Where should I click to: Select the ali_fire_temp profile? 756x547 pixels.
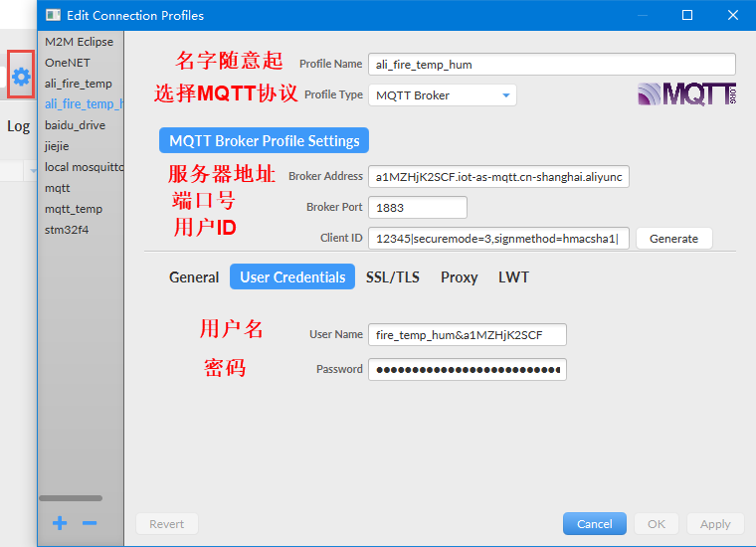click(x=81, y=84)
